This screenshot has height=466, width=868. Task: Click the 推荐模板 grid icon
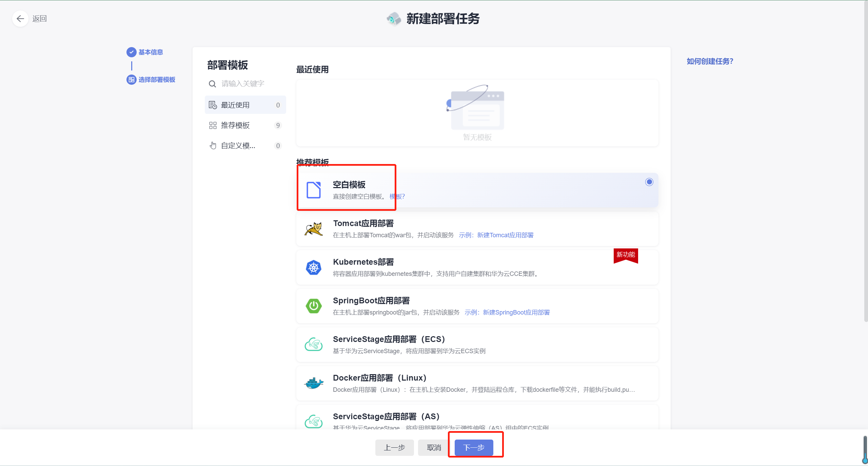click(x=213, y=125)
